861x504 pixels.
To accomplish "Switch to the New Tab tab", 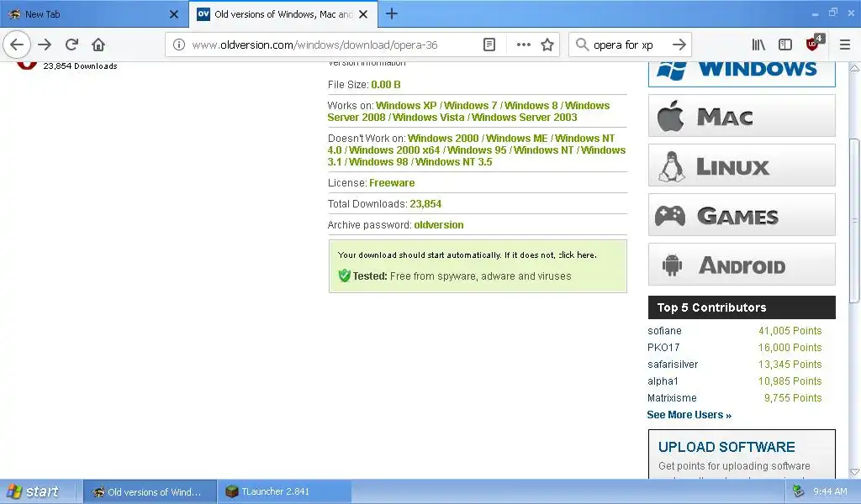I will coord(93,14).
